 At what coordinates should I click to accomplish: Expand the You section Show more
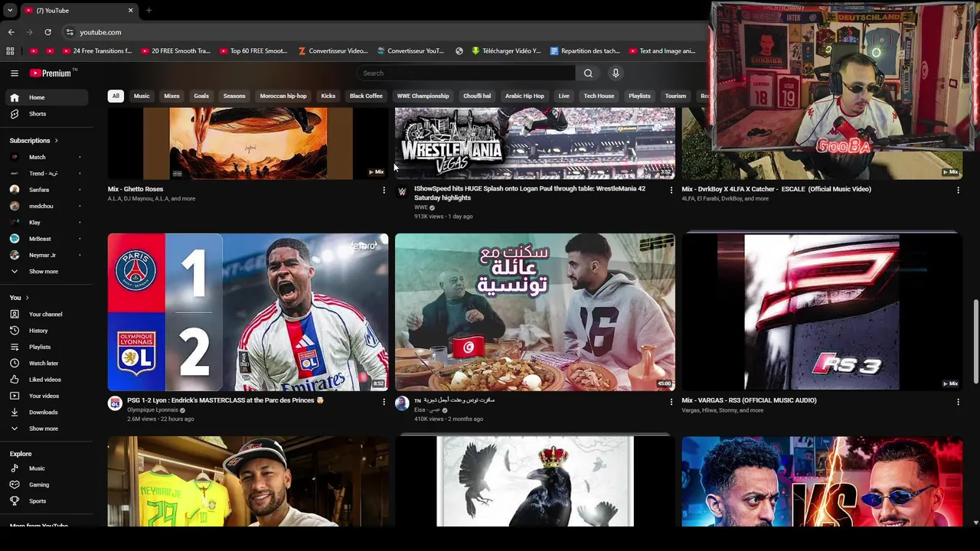[x=47, y=429]
